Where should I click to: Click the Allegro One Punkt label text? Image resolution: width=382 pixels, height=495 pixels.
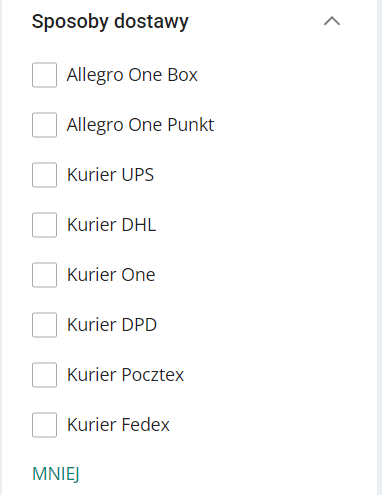(x=140, y=125)
